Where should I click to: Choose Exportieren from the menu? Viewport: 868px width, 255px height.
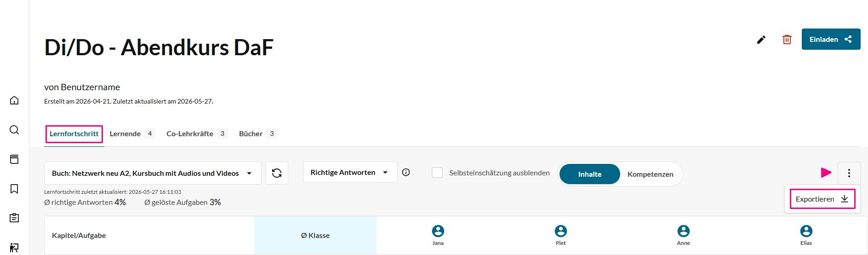pos(822,199)
